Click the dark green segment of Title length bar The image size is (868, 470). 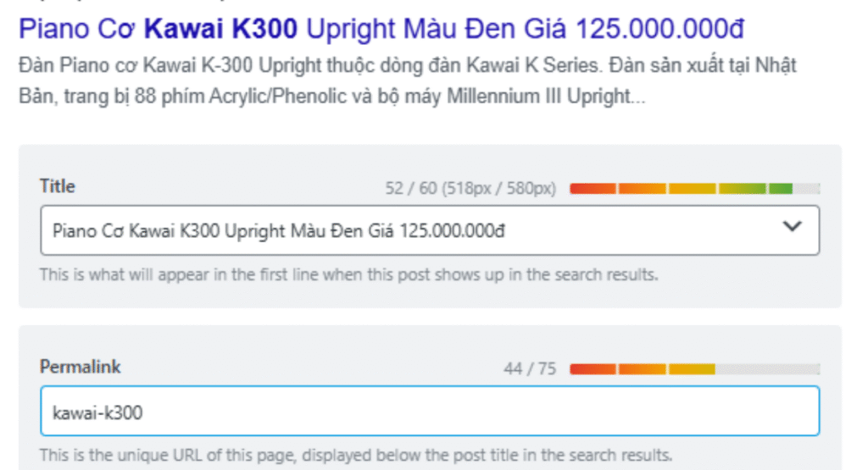click(781, 189)
